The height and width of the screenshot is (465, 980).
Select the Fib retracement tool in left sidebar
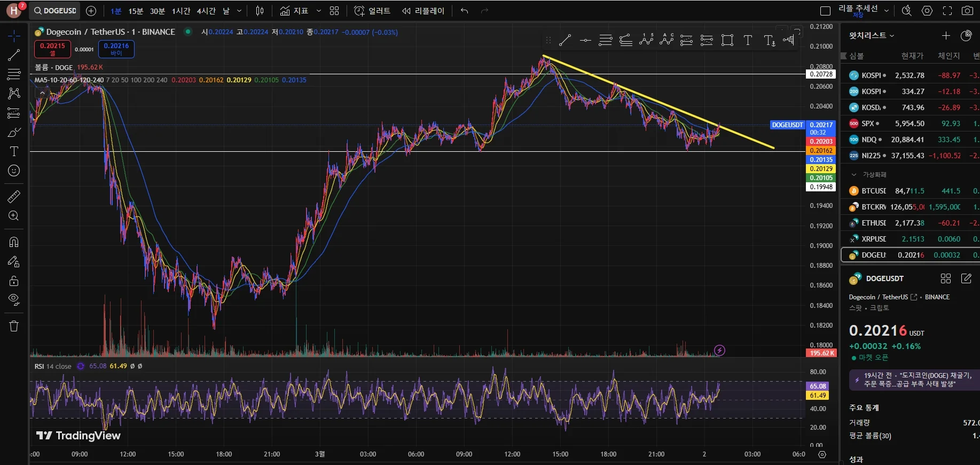[x=14, y=74]
